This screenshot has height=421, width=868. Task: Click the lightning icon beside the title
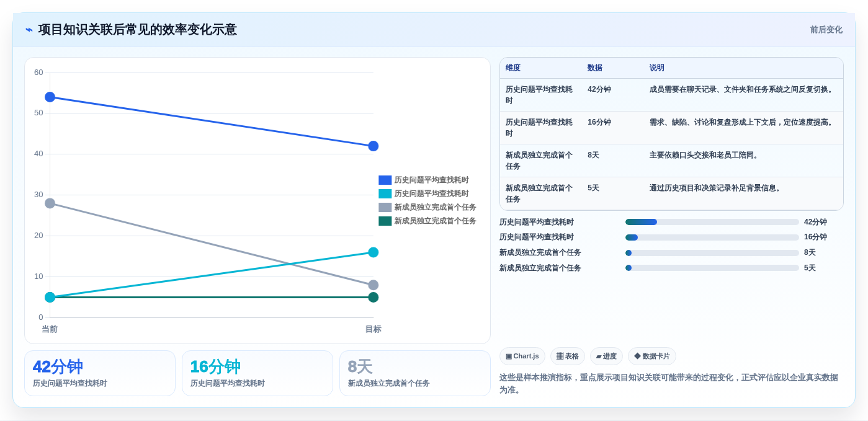point(29,30)
